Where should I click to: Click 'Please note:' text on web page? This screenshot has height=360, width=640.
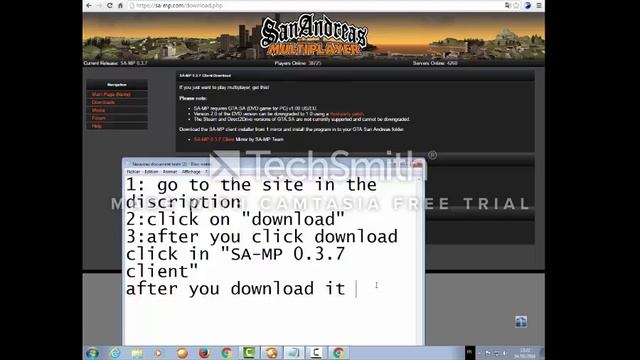pyautogui.click(x=193, y=98)
